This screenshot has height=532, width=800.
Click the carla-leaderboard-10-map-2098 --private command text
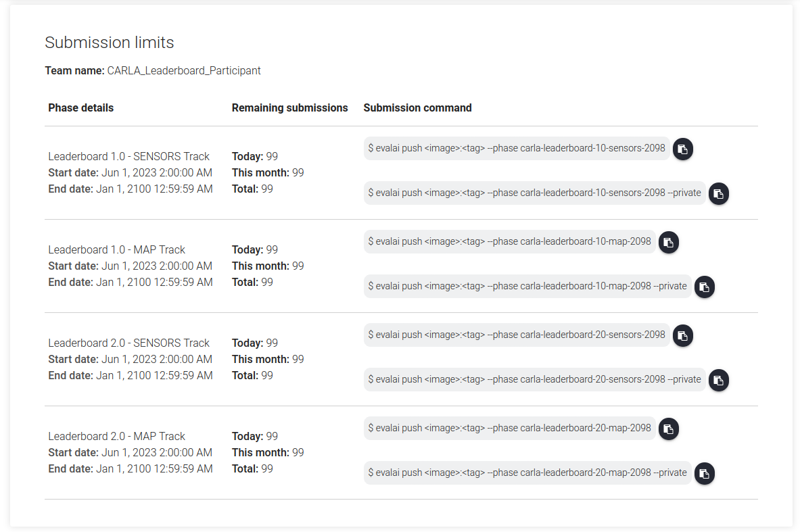(527, 286)
